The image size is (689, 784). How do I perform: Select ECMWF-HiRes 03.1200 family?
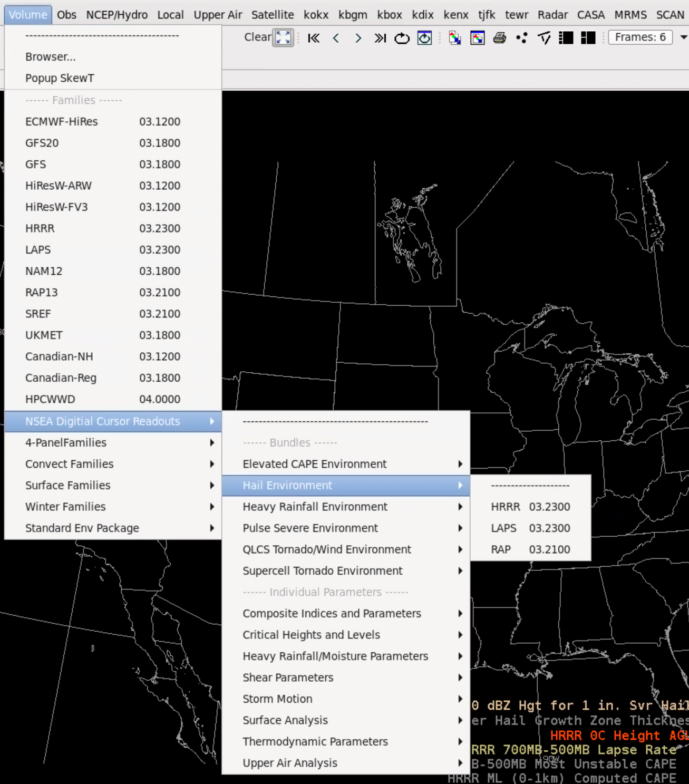113,122
